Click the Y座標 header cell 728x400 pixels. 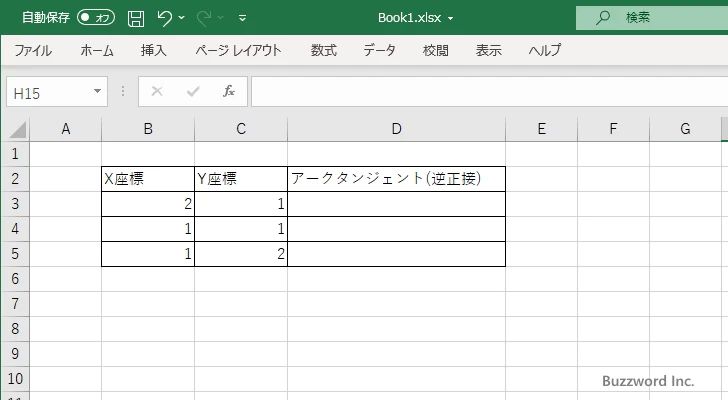pyautogui.click(x=241, y=179)
